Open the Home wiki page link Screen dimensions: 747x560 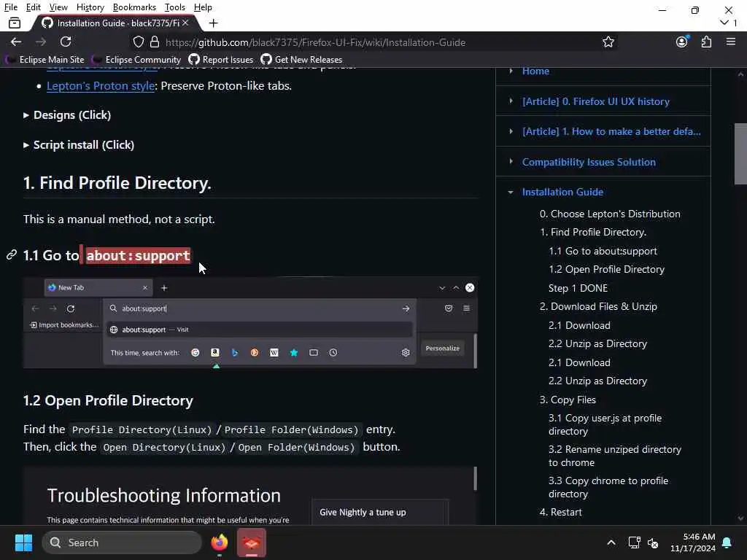pyautogui.click(x=535, y=71)
